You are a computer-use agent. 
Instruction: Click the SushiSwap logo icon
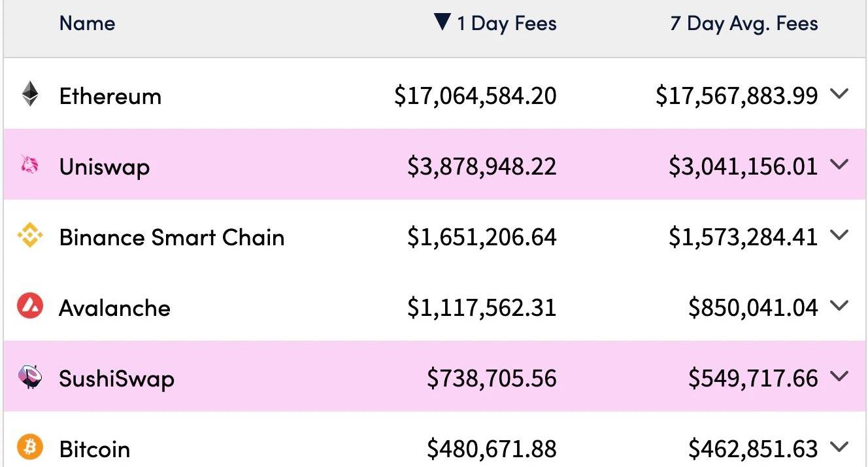pos(30,377)
